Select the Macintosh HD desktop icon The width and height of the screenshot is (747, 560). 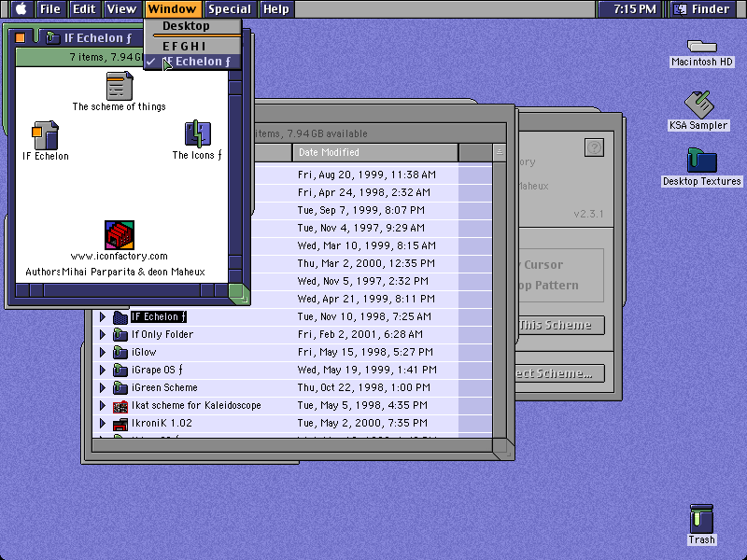click(x=702, y=46)
